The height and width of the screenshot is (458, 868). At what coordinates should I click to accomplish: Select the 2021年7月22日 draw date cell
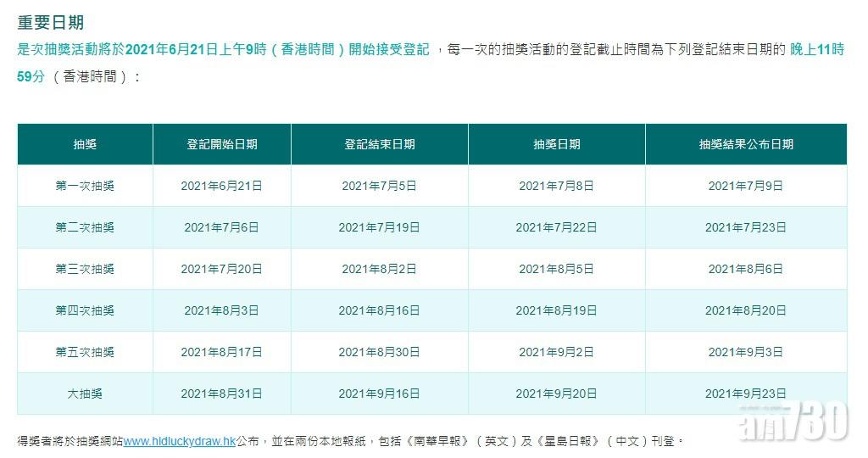tap(556, 227)
